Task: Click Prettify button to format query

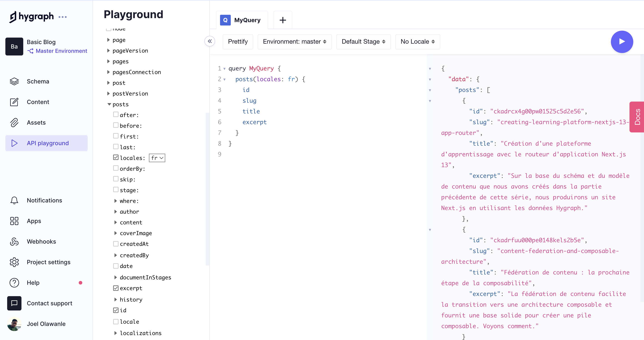Action: tap(238, 41)
